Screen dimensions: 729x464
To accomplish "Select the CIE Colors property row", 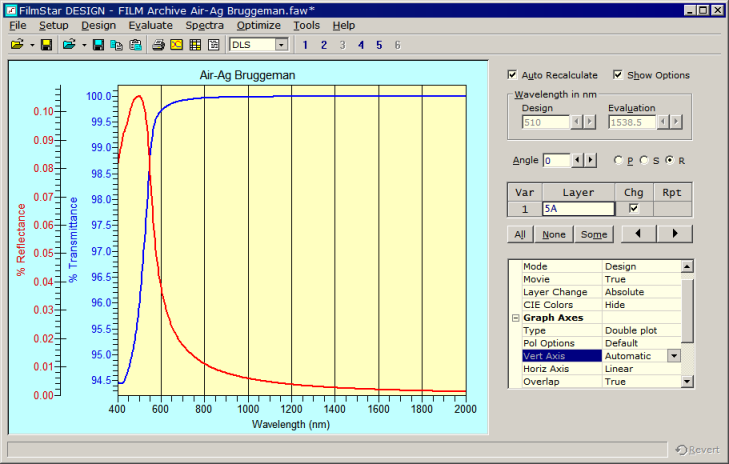I will click(602, 305).
